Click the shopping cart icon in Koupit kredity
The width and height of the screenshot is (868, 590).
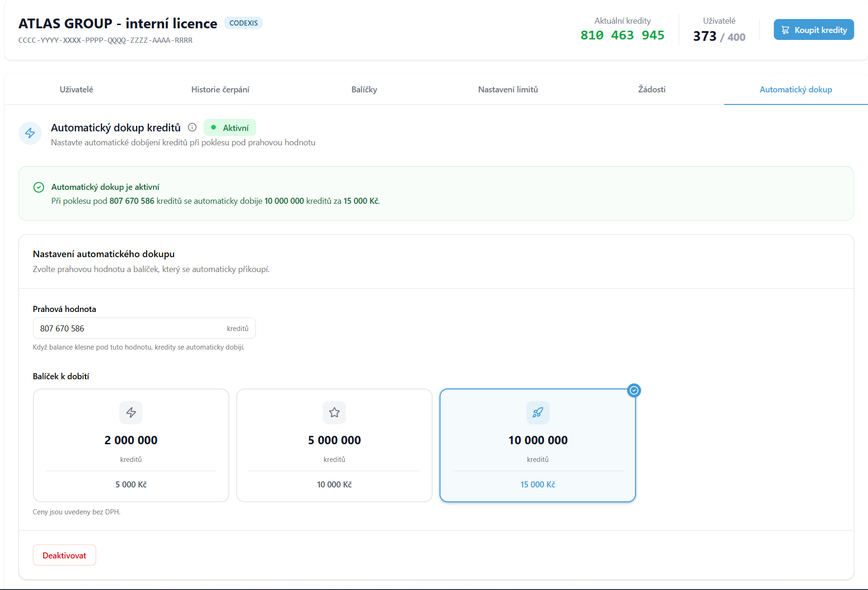click(785, 30)
